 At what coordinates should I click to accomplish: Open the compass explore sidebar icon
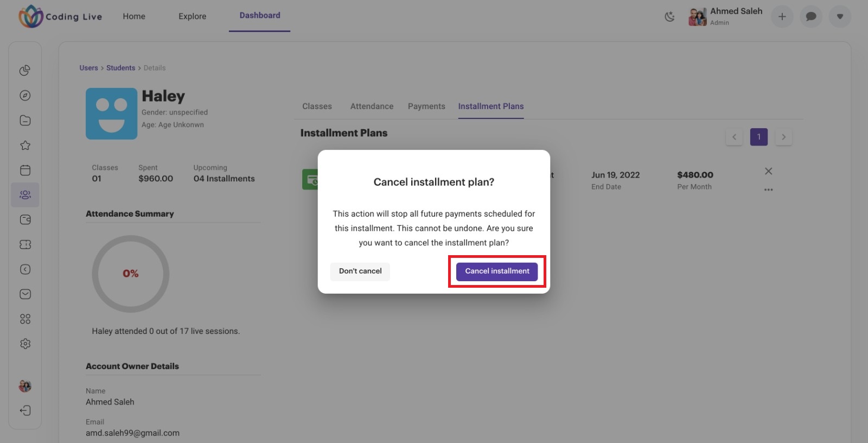[x=25, y=96]
